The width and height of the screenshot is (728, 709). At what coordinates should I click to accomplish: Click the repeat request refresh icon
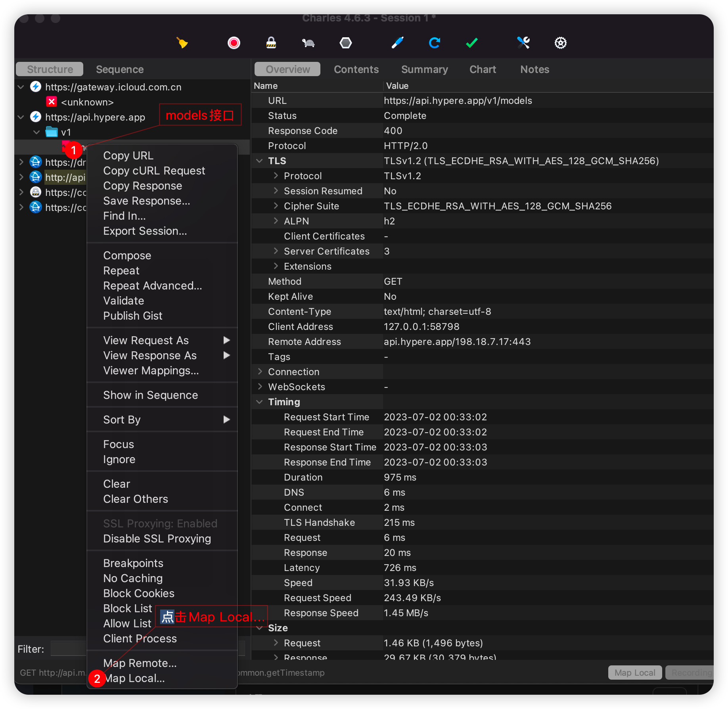point(435,42)
